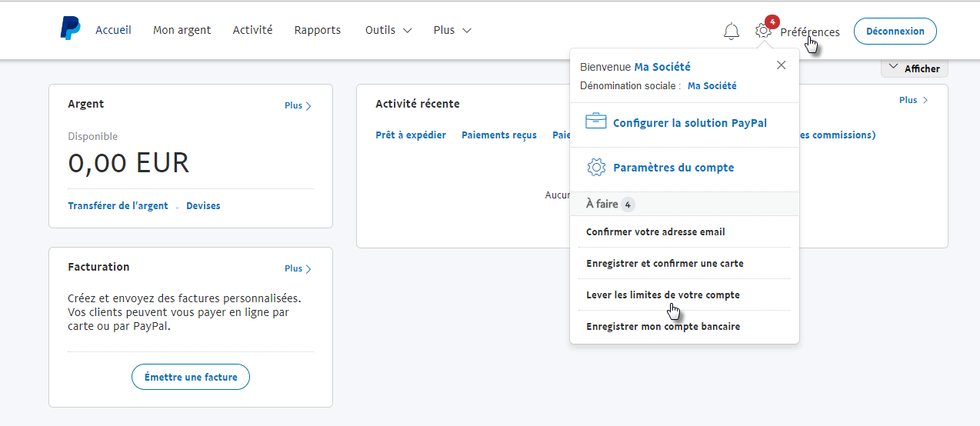
Task: Click Enregistrer mon compte bancaire
Action: [663, 326]
